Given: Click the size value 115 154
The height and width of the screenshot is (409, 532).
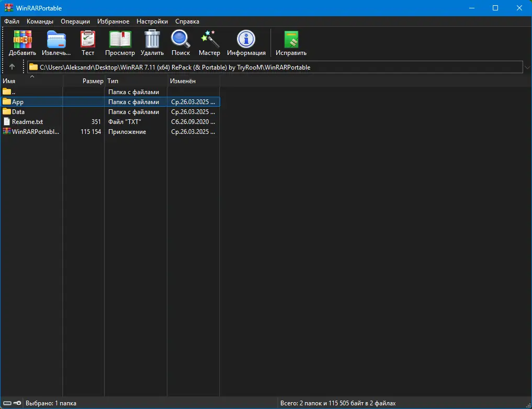Looking at the screenshot, I should [90, 131].
